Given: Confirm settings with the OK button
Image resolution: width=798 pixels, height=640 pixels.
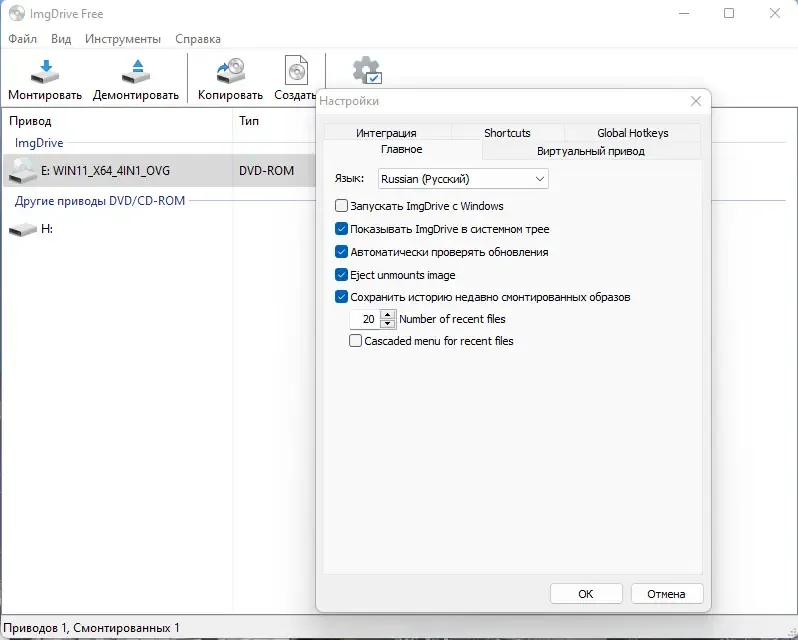Looking at the screenshot, I should (586, 594).
